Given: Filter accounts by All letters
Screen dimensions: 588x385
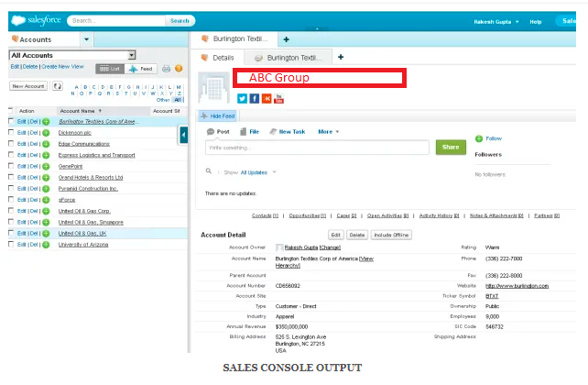Looking at the screenshot, I should click(178, 100).
